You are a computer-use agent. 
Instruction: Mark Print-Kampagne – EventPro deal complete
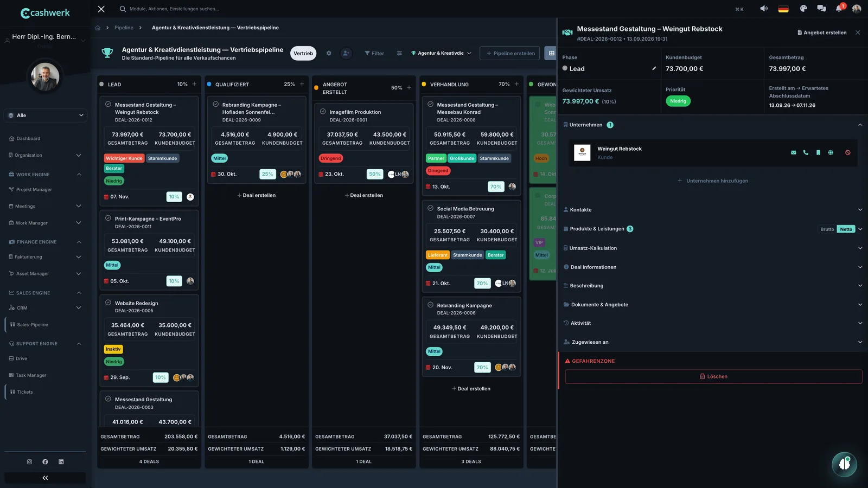(108, 219)
